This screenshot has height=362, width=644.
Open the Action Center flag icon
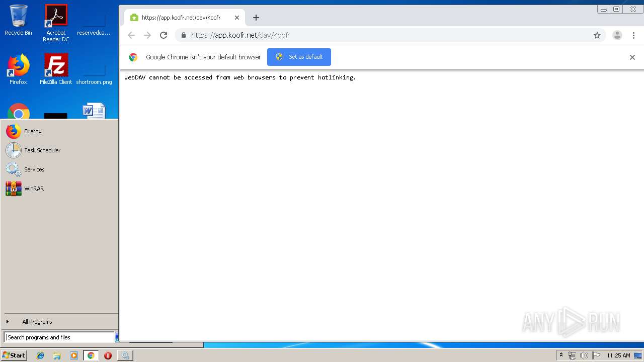[x=596, y=355]
